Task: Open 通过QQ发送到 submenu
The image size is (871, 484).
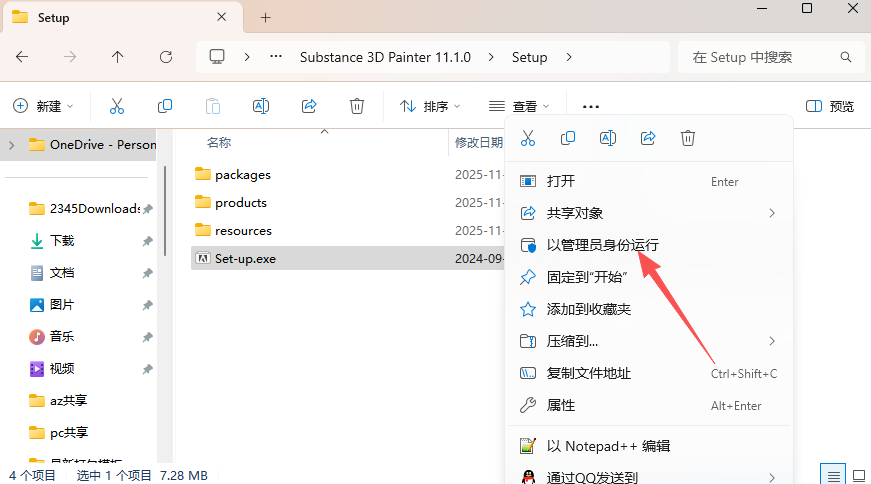Action: pyautogui.click(x=648, y=477)
